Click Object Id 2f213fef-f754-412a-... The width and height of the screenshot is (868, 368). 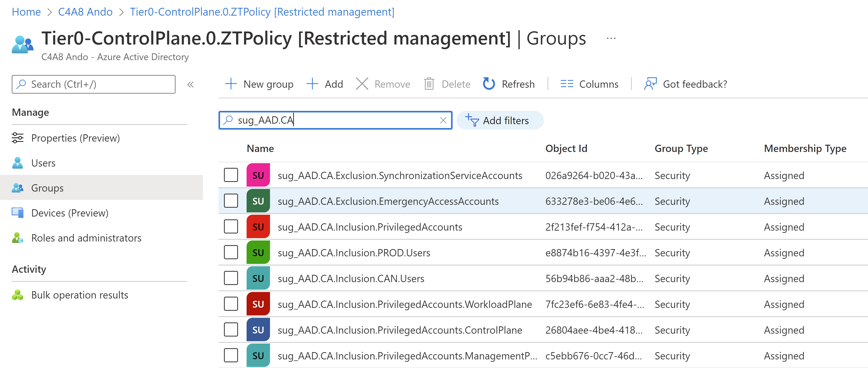594,227
